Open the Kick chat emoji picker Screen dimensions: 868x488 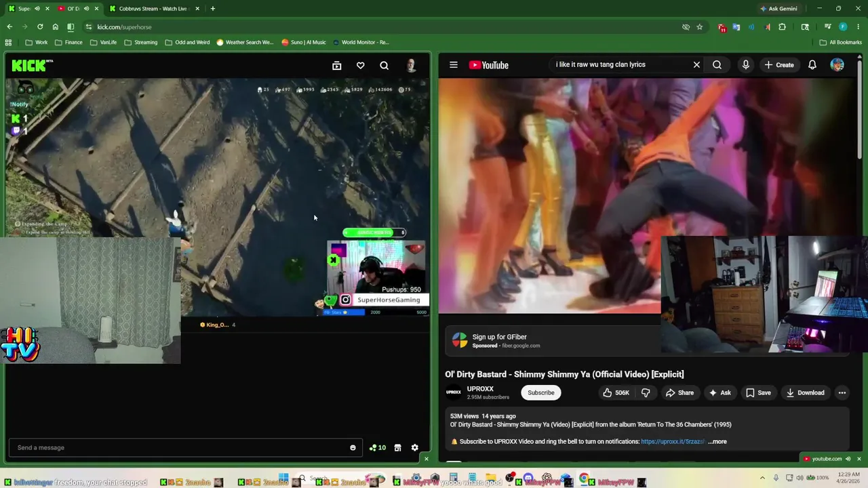353,447
